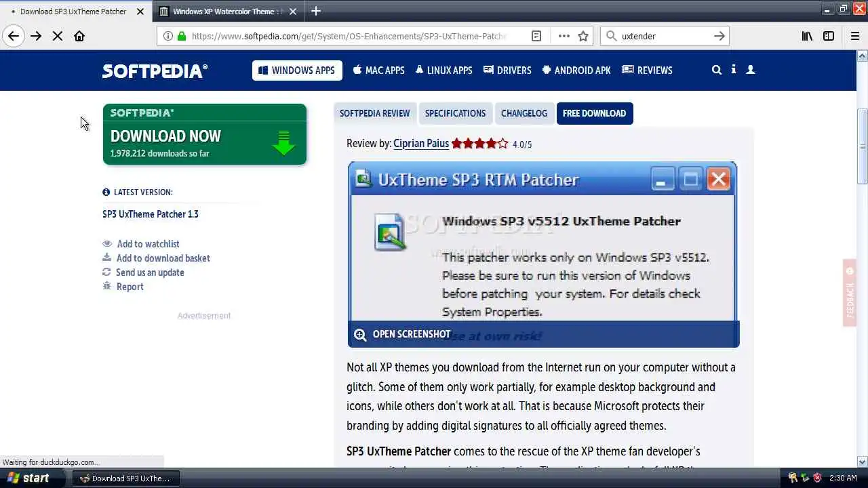Open a new browser tab
Viewport: 868px width, 488px height.
[x=316, y=11]
